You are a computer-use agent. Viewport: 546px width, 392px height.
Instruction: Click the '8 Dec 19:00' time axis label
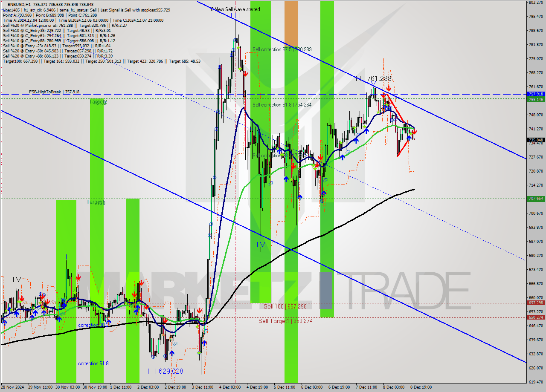point(420,387)
